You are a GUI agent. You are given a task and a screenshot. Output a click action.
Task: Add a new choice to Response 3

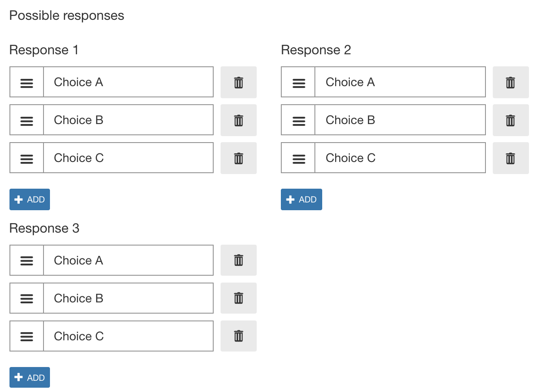29,377
